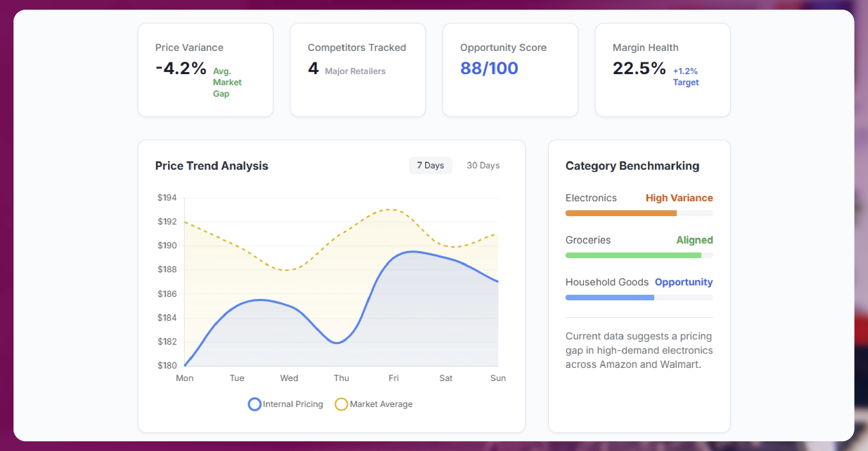Switch to the 7 Days tab
This screenshot has width=868, height=451.
(x=430, y=165)
